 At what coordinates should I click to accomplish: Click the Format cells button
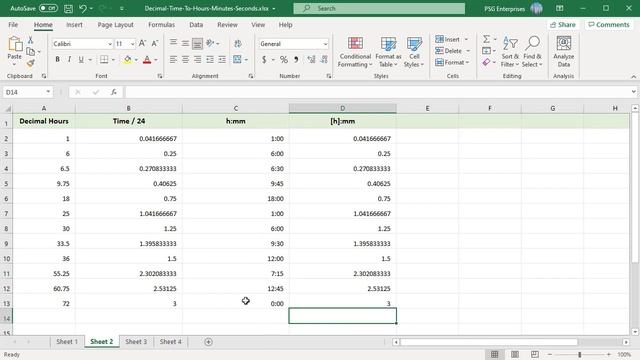click(452, 62)
